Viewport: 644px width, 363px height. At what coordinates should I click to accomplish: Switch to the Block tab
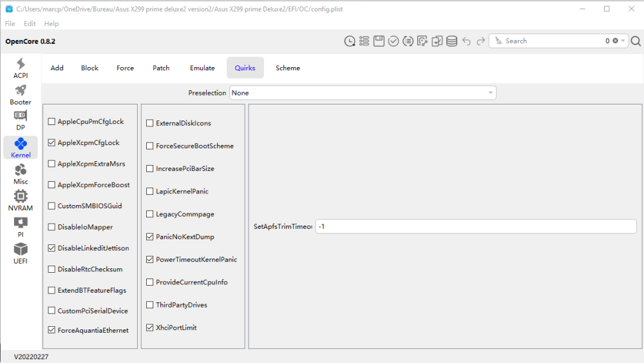click(x=90, y=68)
